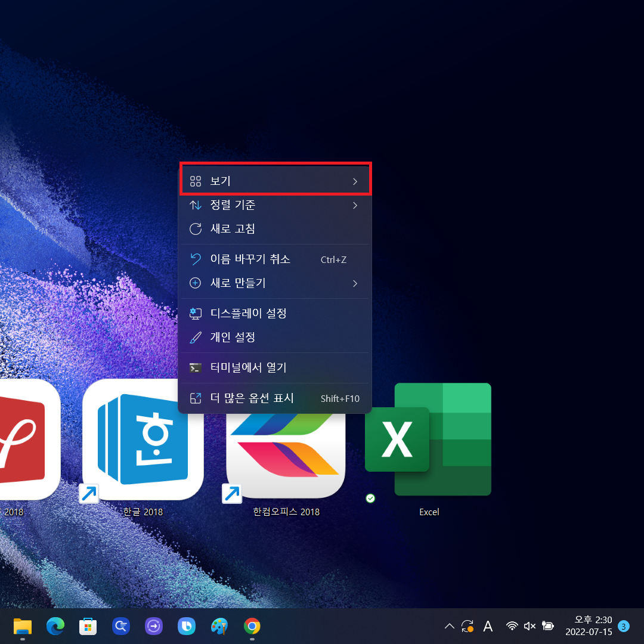
Task: Click the Excel desktop icon
Action: click(428, 439)
